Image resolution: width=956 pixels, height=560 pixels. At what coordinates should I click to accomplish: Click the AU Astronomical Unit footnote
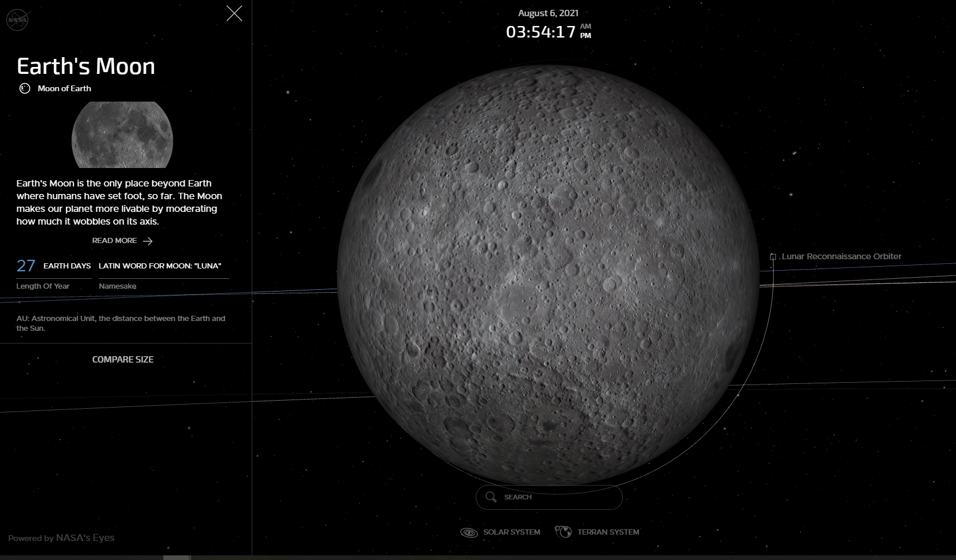coord(121,323)
